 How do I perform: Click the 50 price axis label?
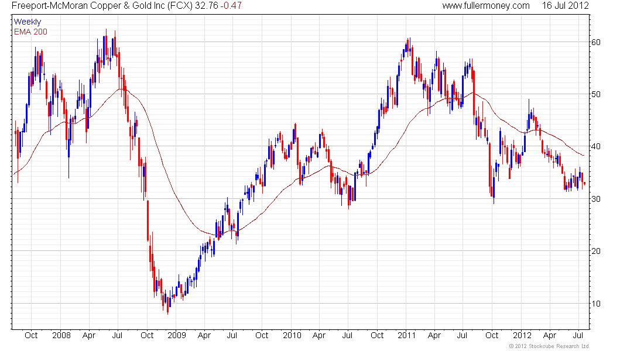595,94
